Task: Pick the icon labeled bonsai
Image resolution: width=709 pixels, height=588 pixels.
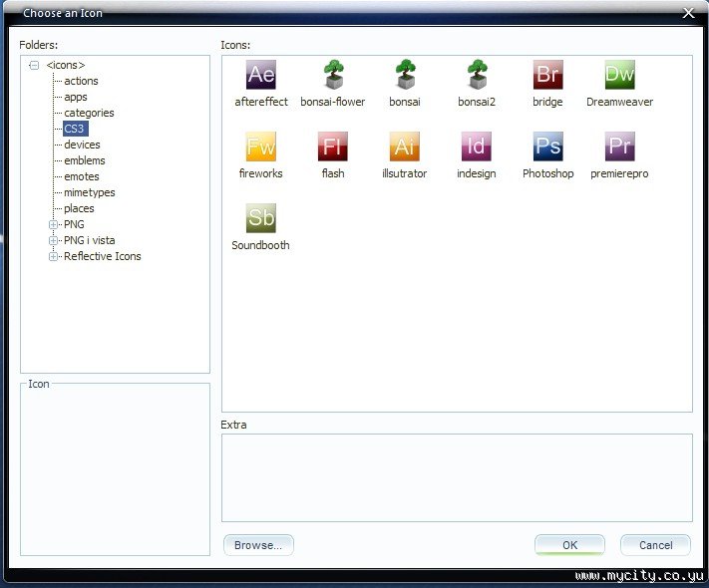Action: coord(405,74)
